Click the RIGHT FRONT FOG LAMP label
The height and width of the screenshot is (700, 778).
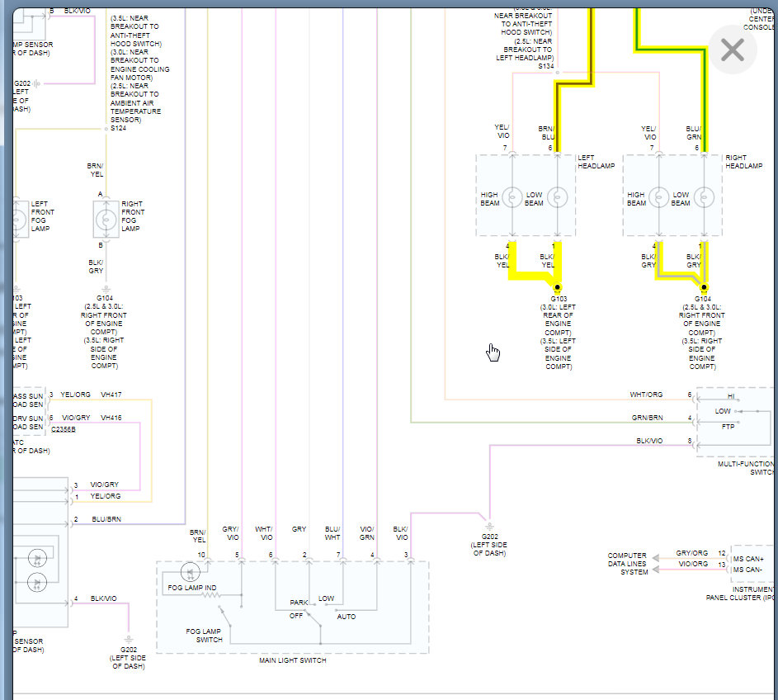133,216
